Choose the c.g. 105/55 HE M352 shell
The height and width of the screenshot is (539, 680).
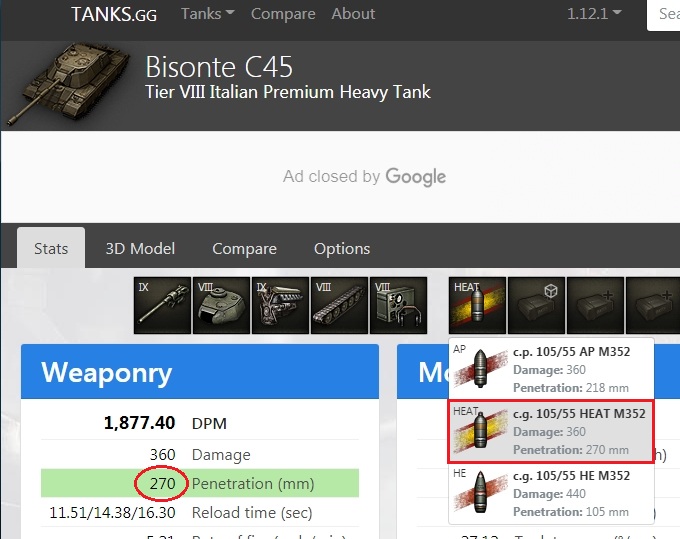[551, 493]
